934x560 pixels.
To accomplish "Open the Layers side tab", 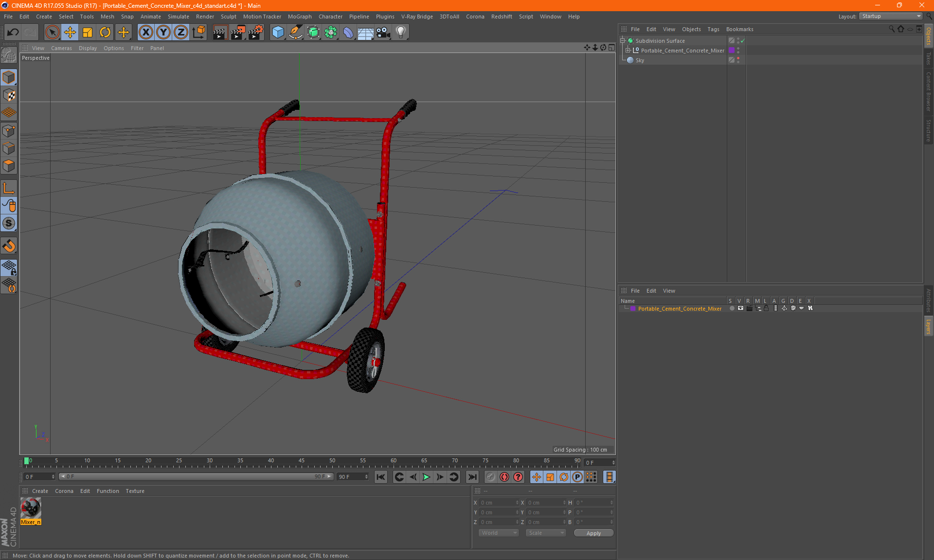I will (928, 326).
